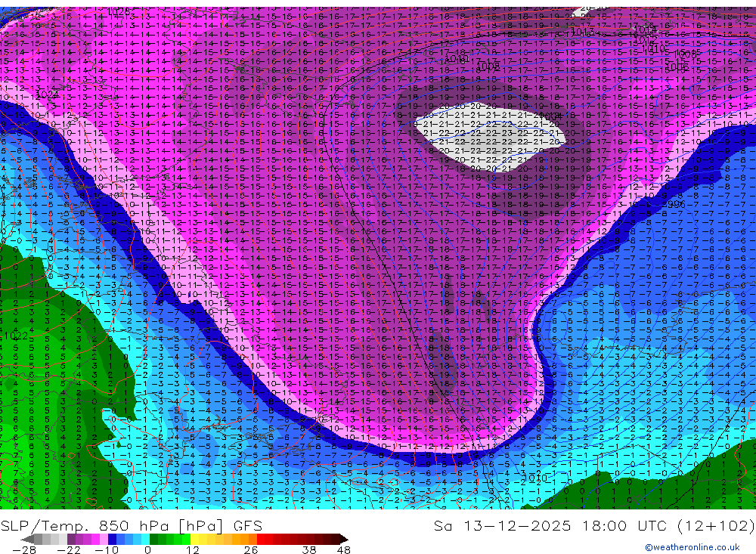The height and width of the screenshot is (554, 756).
Task: Click the 996 isobar label on the map
Action: [x=675, y=204]
